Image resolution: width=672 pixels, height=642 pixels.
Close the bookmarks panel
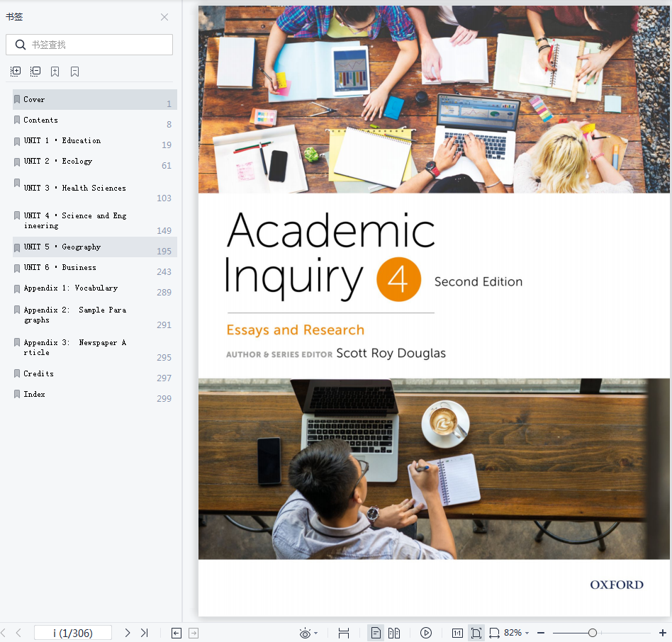click(164, 17)
